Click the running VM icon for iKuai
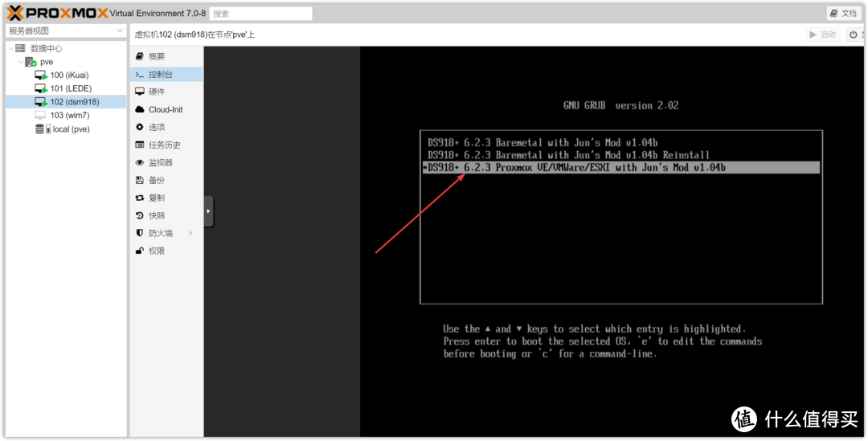This screenshot has width=868, height=441. (41, 76)
